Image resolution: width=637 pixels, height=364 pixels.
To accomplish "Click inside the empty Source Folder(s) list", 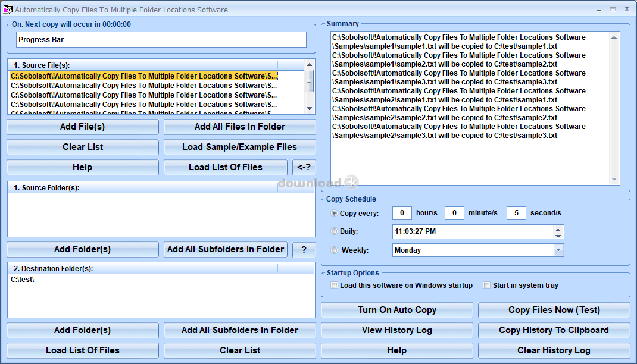I will pos(161,215).
